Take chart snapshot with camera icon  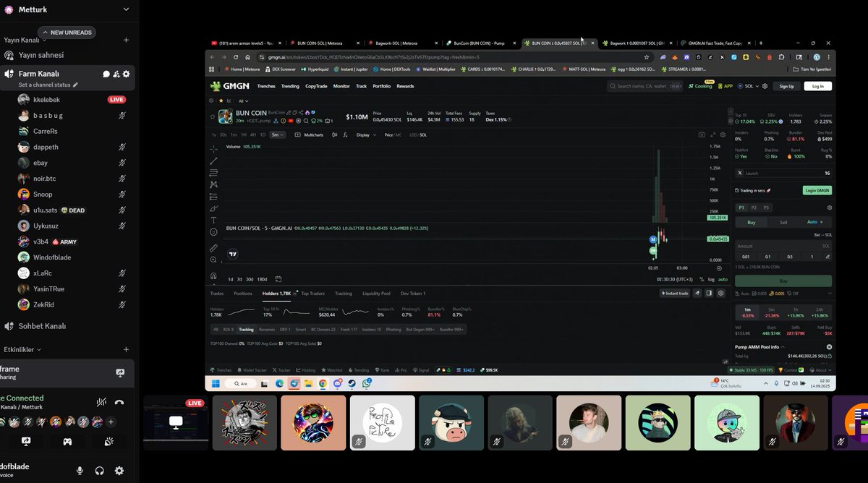[702, 134]
